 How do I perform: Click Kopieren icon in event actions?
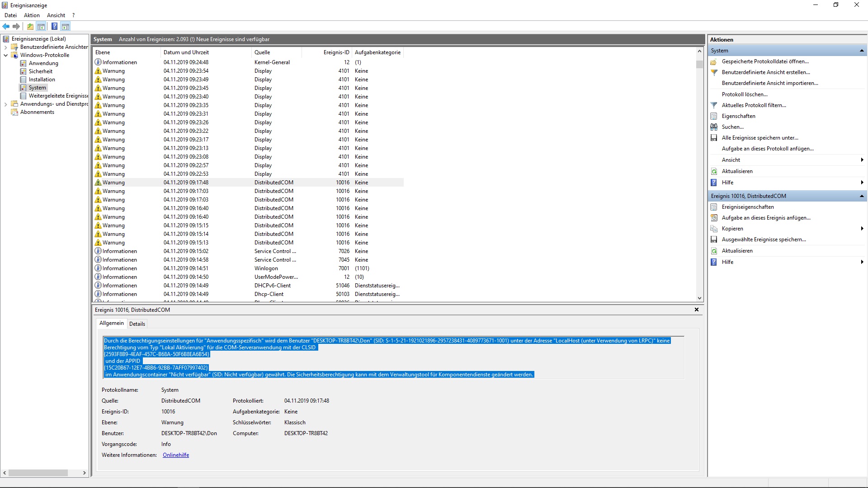pos(714,229)
